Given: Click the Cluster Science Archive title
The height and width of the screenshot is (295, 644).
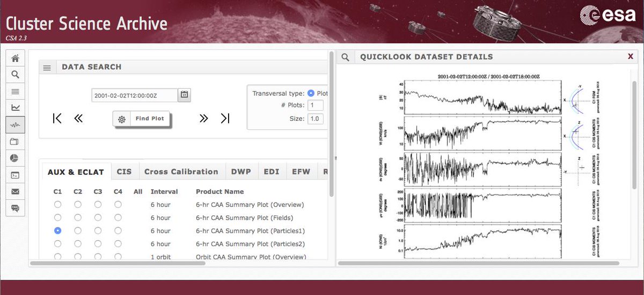Looking at the screenshot, I should coord(86,23).
